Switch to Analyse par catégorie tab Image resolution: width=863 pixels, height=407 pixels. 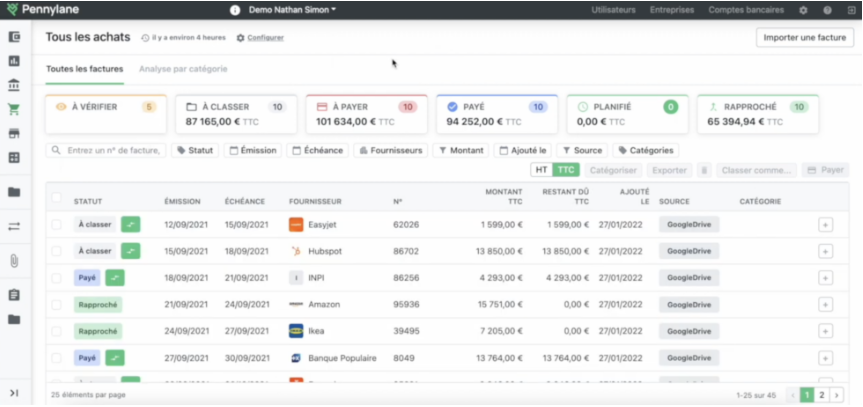click(183, 69)
